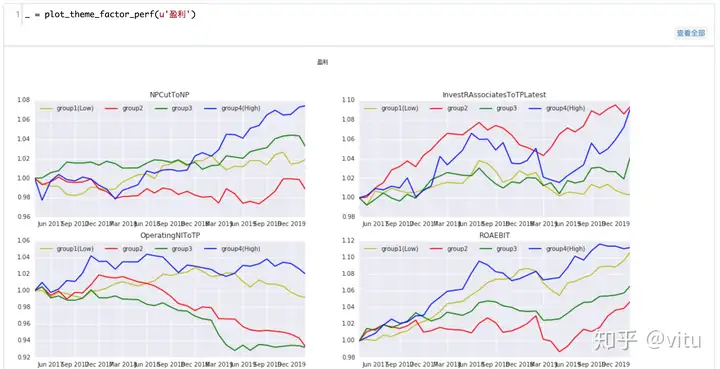Screen dimensions: 720x369
Task: Click the ROAEBIT chart title
Action: [494, 235]
